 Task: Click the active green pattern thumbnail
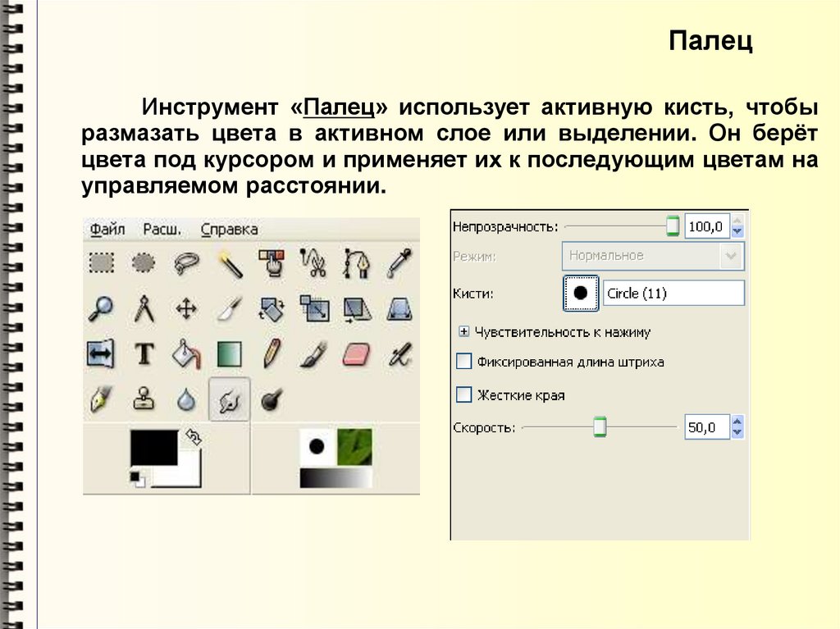coord(354,447)
